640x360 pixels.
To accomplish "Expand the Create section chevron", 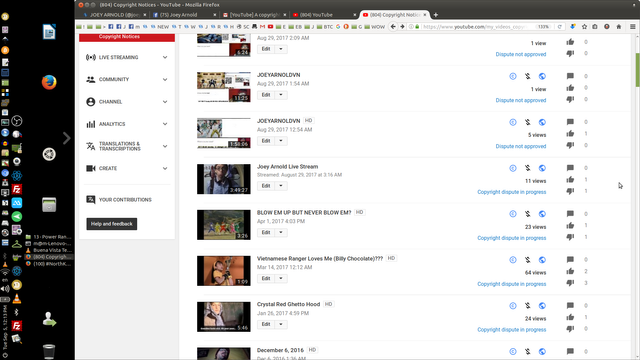I will point(165,168).
